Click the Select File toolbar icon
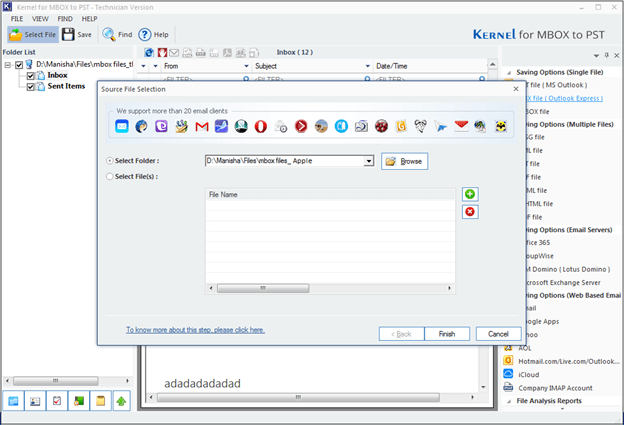This screenshot has width=624, height=425. click(16, 35)
